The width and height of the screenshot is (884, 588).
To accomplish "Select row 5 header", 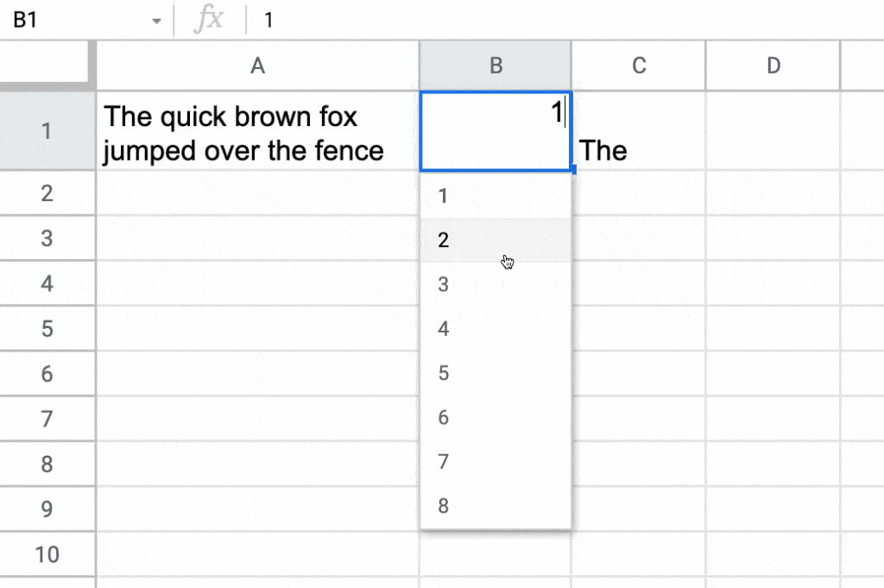I will 46,329.
